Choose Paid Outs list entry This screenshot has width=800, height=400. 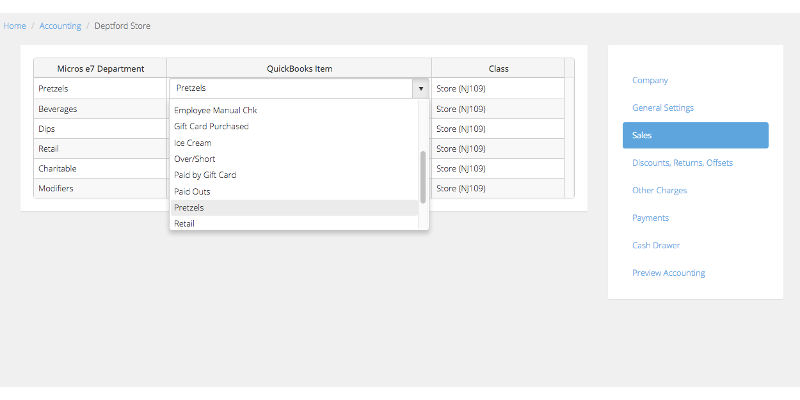pyautogui.click(x=294, y=192)
